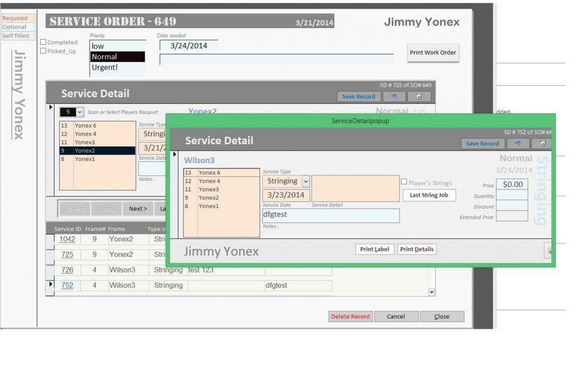Open service ID 1042 link
The height and width of the screenshot is (392, 588).
pyautogui.click(x=67, y=239)
